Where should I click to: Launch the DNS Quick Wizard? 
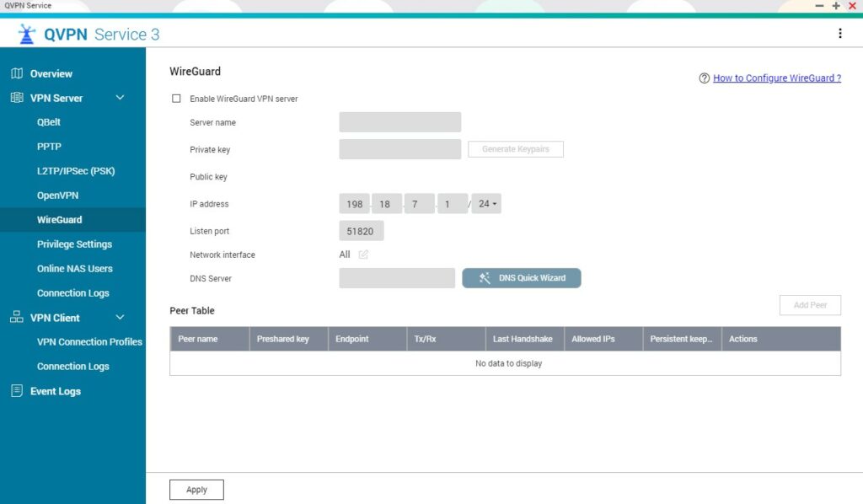522,278
